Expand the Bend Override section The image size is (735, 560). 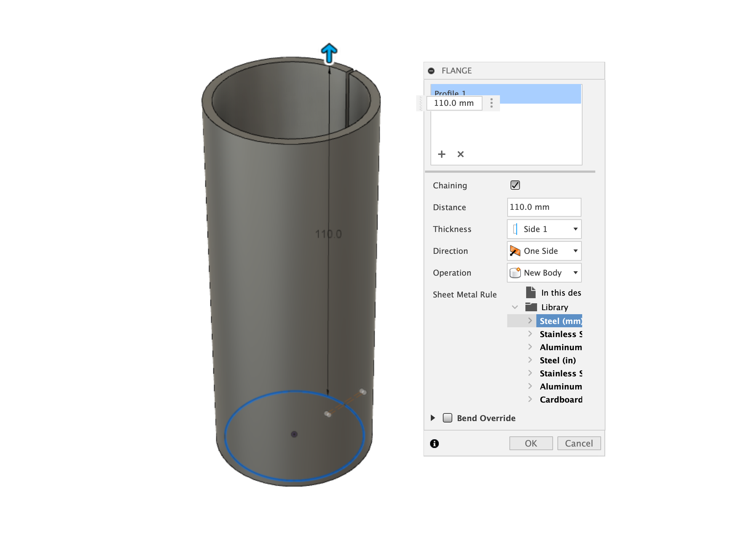434,418
